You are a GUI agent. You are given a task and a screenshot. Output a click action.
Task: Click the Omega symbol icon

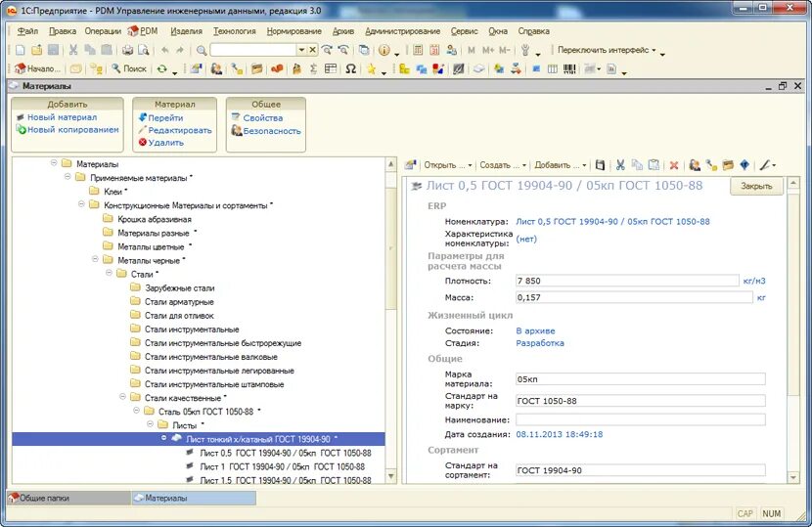point(350,68)
